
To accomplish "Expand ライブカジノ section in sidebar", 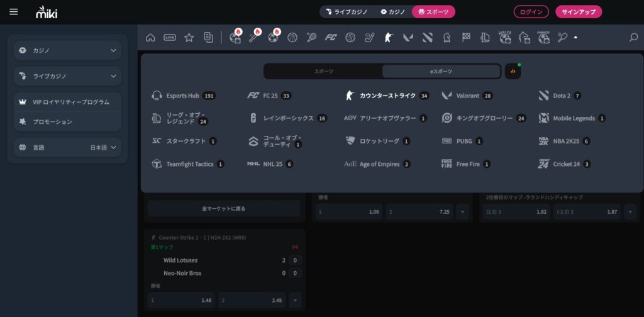I will click(x=68, y=76).
